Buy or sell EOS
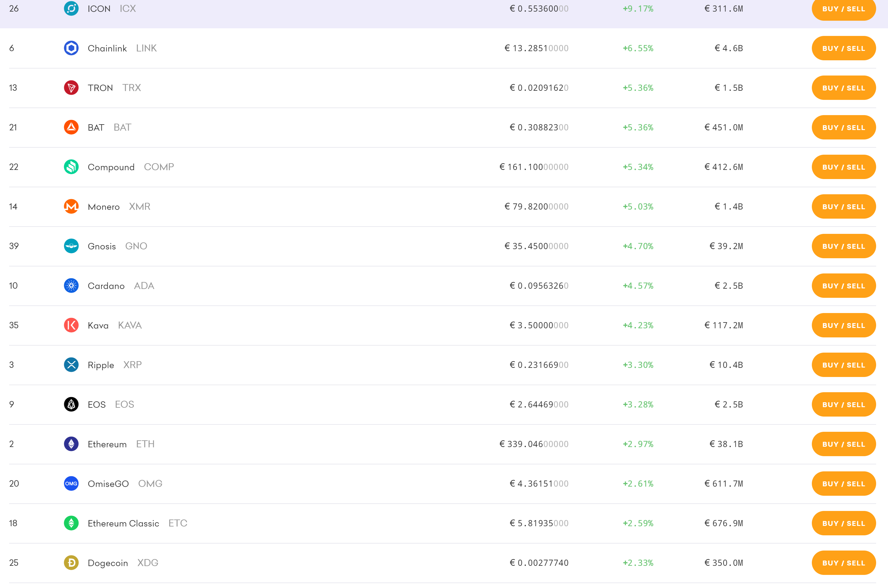 click(844, 404)
